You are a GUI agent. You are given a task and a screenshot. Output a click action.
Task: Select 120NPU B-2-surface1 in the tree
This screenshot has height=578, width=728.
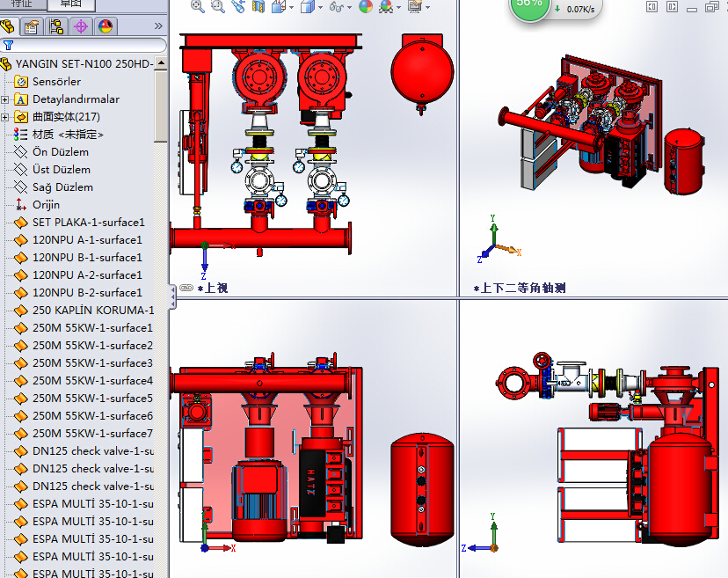(x=87, y=293)
